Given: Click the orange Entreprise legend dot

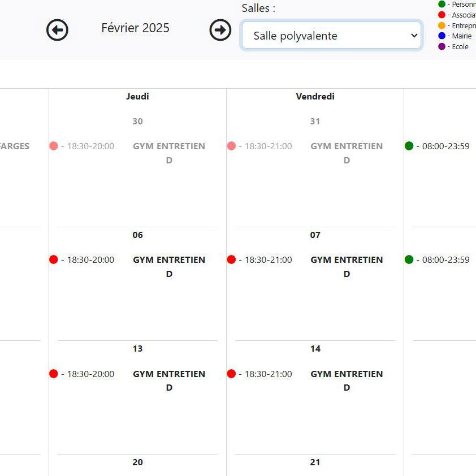Looking at the screenshot, I should (x=442, y=25).
